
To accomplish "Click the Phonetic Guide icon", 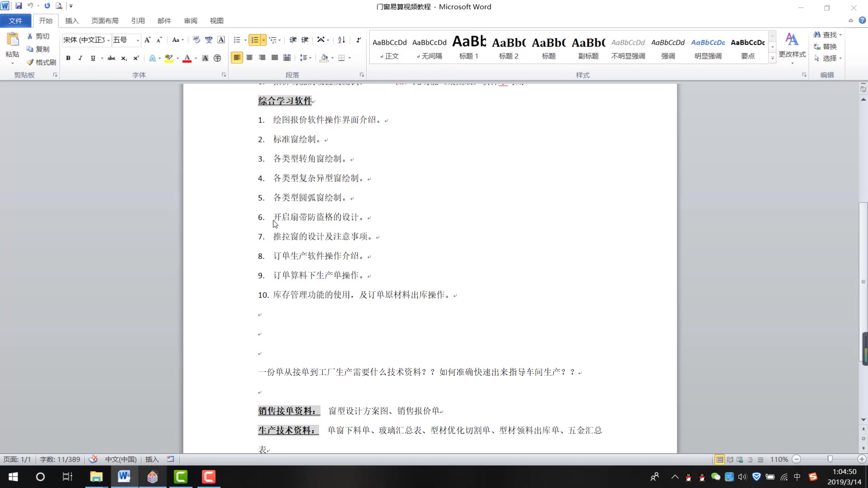I will [208, 40].
